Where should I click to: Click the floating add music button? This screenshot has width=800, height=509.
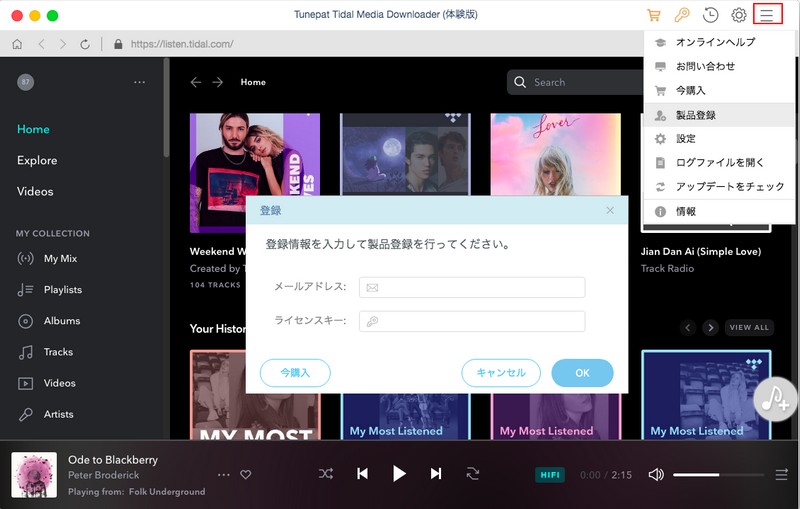coord(775,398)
